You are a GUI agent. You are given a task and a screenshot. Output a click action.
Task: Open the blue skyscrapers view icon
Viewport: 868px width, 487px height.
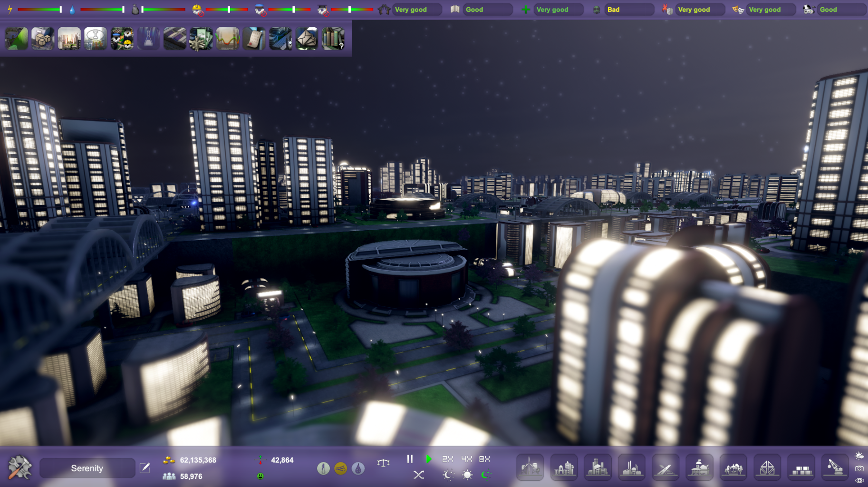click(280, 39)
